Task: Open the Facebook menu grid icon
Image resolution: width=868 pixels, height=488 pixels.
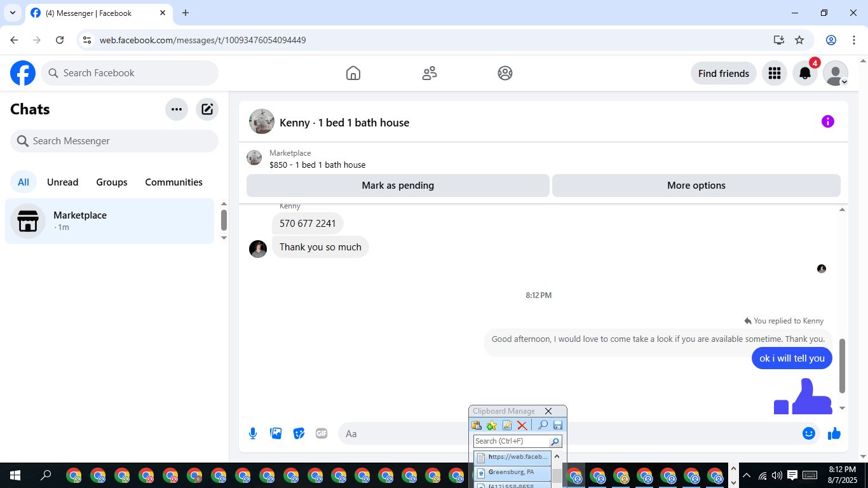Action: (774, 73)
